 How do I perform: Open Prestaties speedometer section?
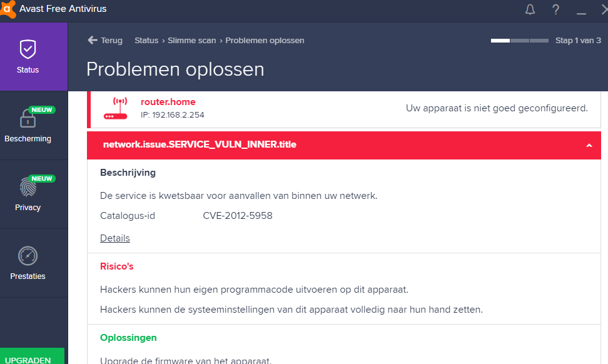point(28,256)
